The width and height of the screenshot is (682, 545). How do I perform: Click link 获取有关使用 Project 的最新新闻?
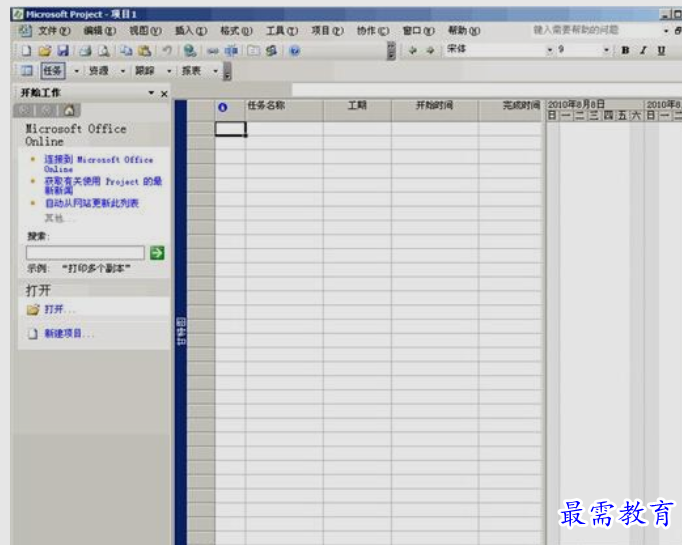pos(103,186)
